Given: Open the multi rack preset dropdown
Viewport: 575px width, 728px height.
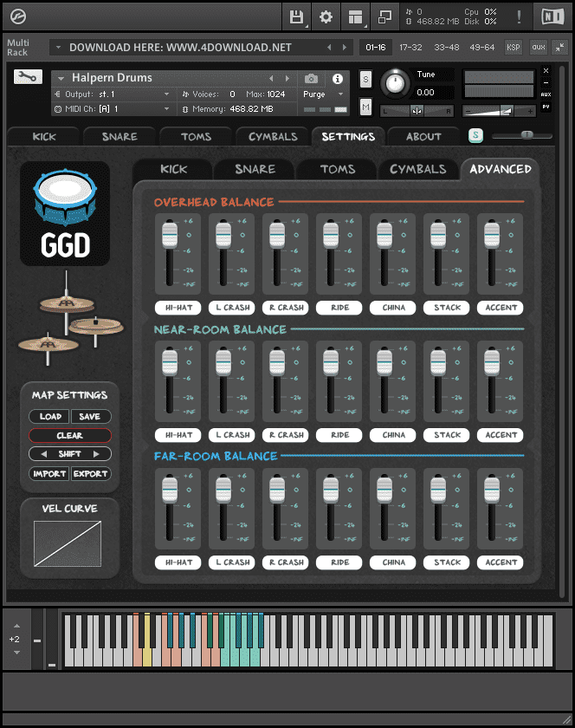Looking at the screenshot, I should coord(58,48).
